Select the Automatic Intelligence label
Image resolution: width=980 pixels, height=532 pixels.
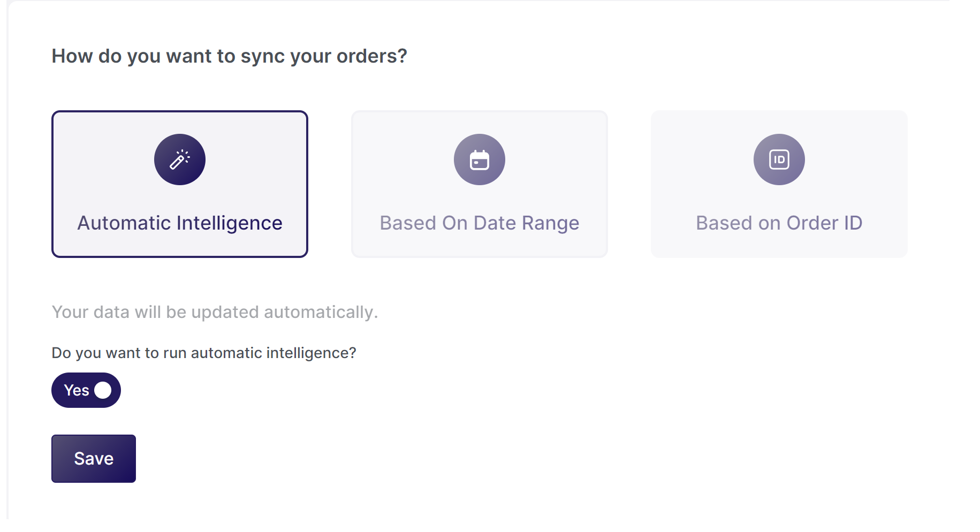click(180, 223)
